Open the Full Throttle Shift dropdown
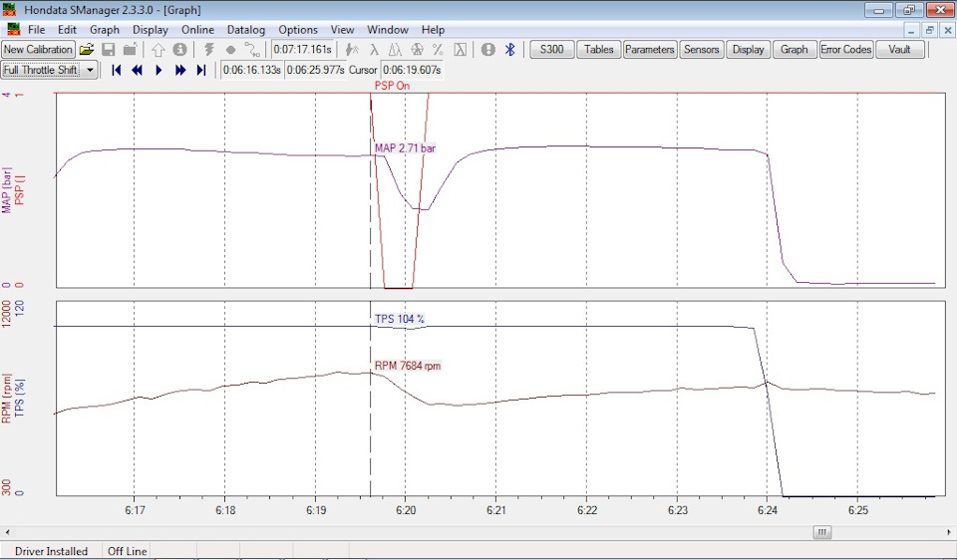The height and width of the screenshot is (560, 957). pos(91,70)
